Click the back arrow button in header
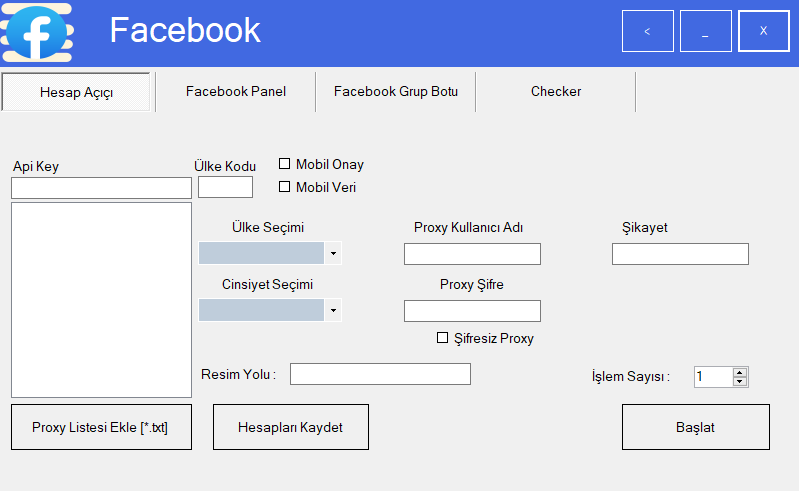The width and height of the screenshot is (799, 491). click(648, 31)
